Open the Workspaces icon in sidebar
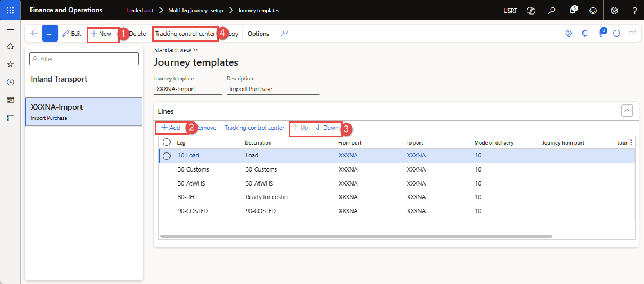 [10, 100]
